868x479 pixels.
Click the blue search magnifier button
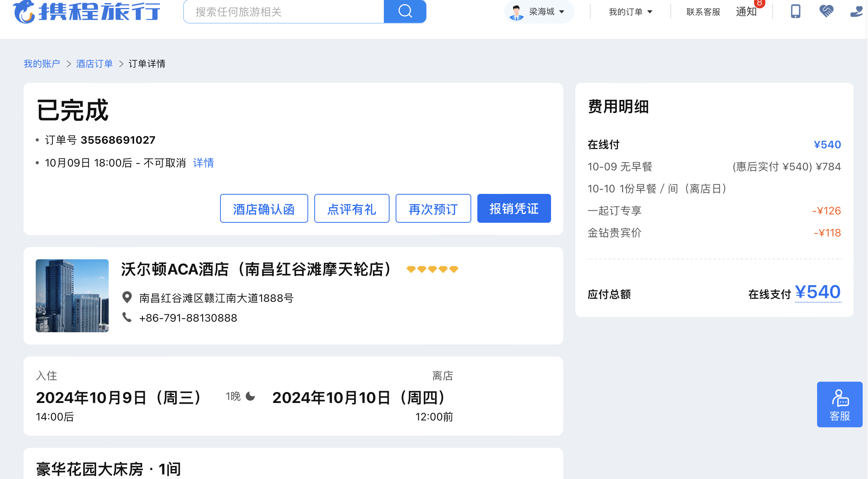point(405,11)
